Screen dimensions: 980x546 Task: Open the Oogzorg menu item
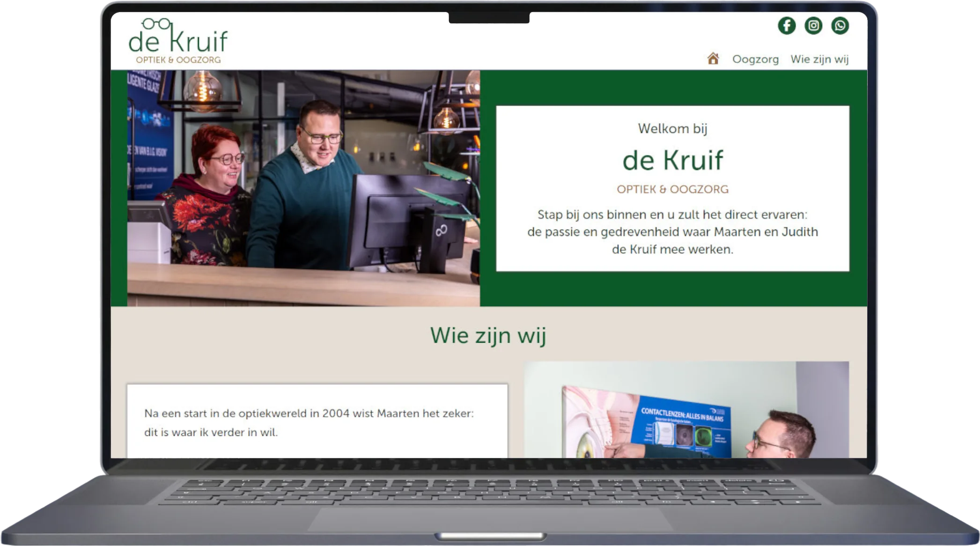coord(755,59)
